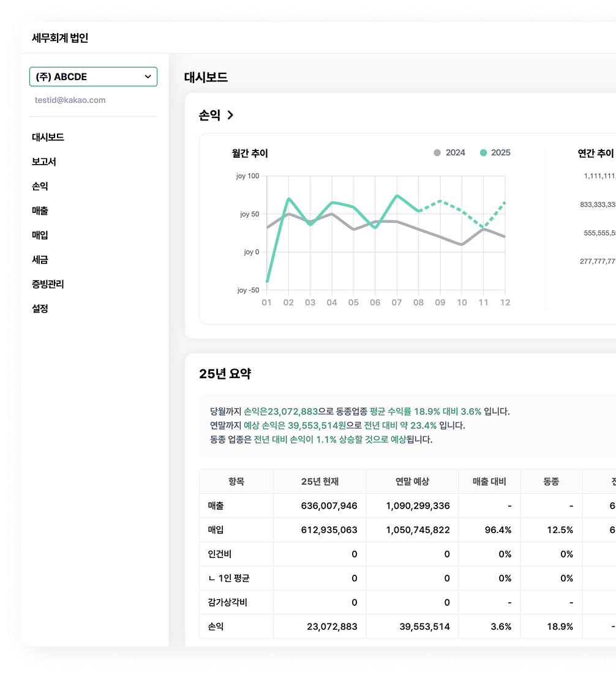Toggle the 2024 legend gray dot

(x=437, y=153)
